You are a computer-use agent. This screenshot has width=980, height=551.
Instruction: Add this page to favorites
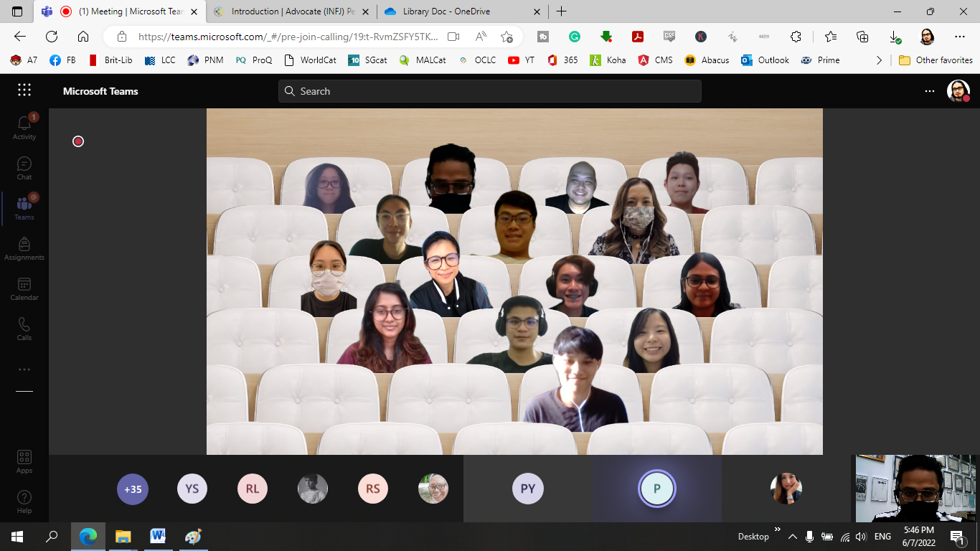click(507, 37)
